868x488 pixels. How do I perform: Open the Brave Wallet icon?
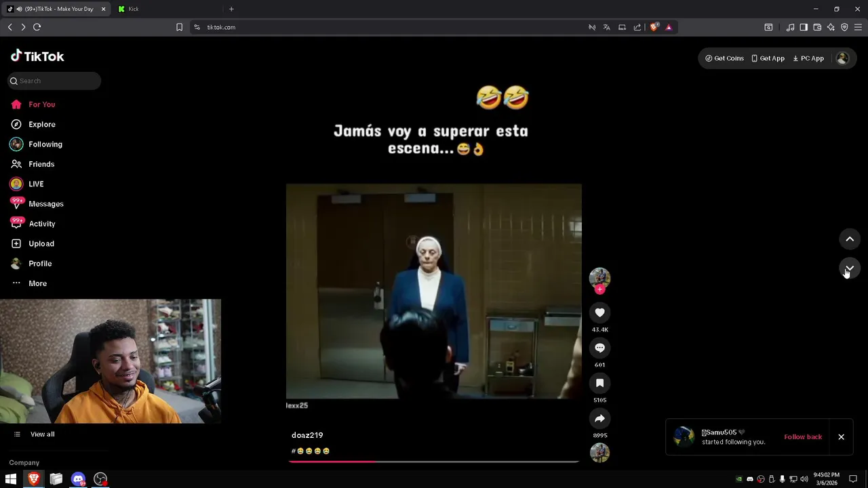(817, 27)
